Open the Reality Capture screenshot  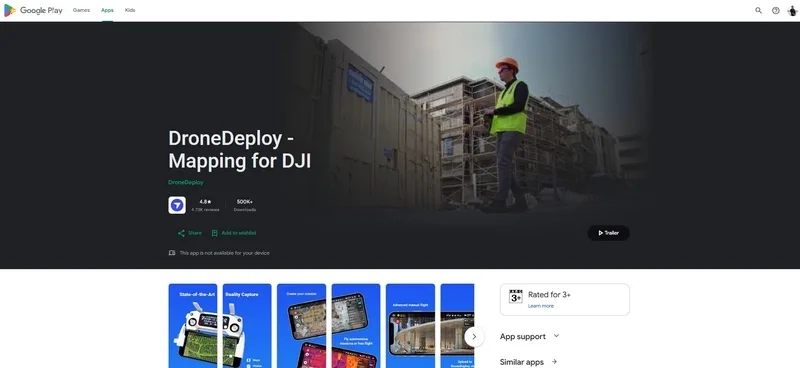coord(247,326)
